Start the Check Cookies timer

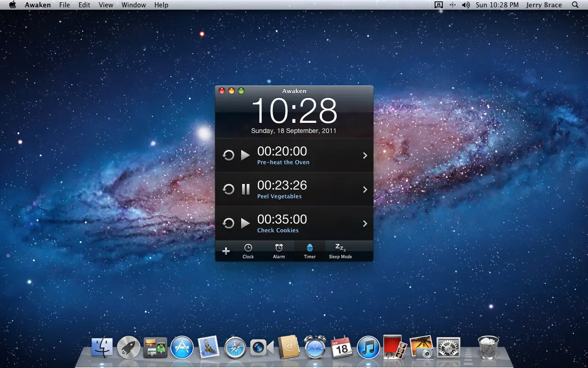[x=245, y=224]
